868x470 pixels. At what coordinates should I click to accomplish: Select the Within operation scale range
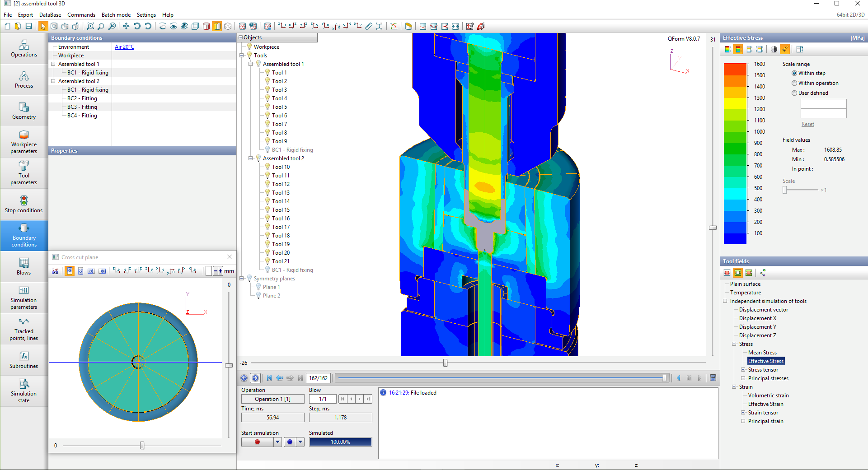794,83
